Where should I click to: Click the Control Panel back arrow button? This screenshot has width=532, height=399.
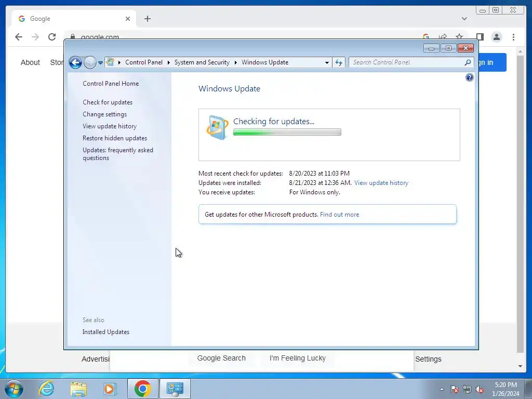click(x=75, y=62)
